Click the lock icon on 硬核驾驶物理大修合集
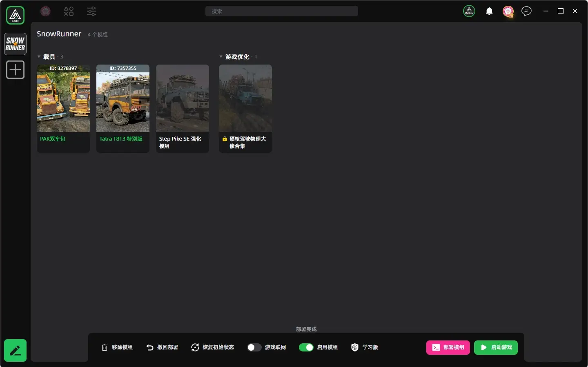 (x=225, y=139)
